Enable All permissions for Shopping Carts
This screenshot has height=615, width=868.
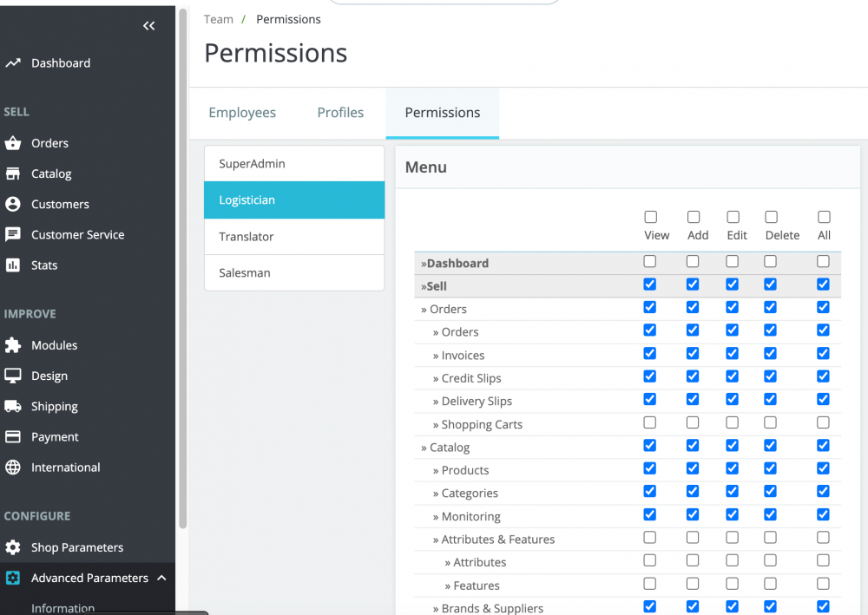click(x=823, y=422)
